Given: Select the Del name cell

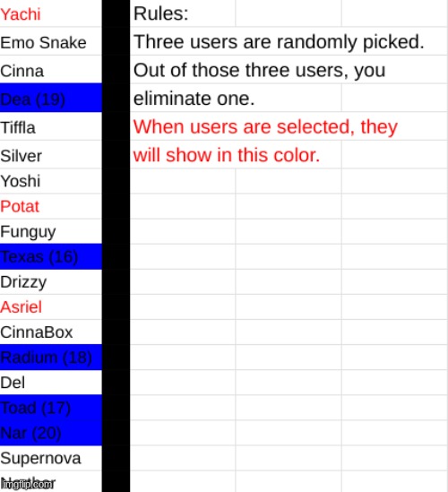Looking at the screenshot, I should (51, 382).
